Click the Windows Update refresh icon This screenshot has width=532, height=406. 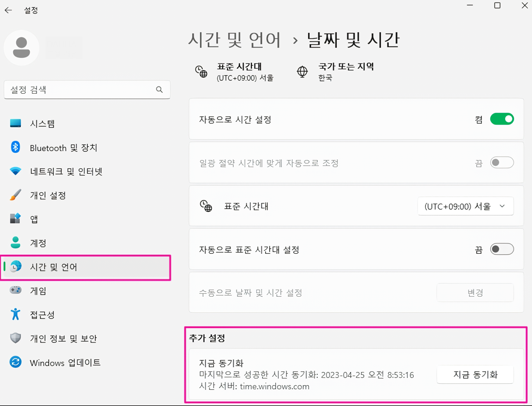coord(16,362)
